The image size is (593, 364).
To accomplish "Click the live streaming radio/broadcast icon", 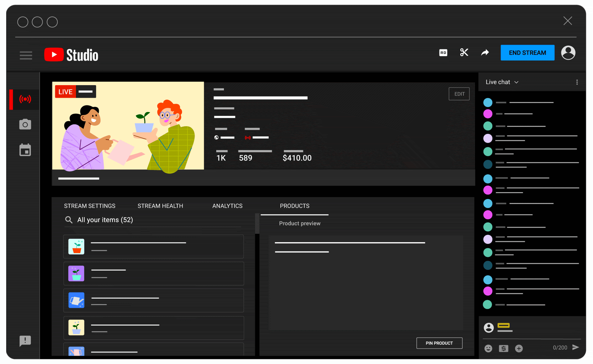I will coord(25,99).
